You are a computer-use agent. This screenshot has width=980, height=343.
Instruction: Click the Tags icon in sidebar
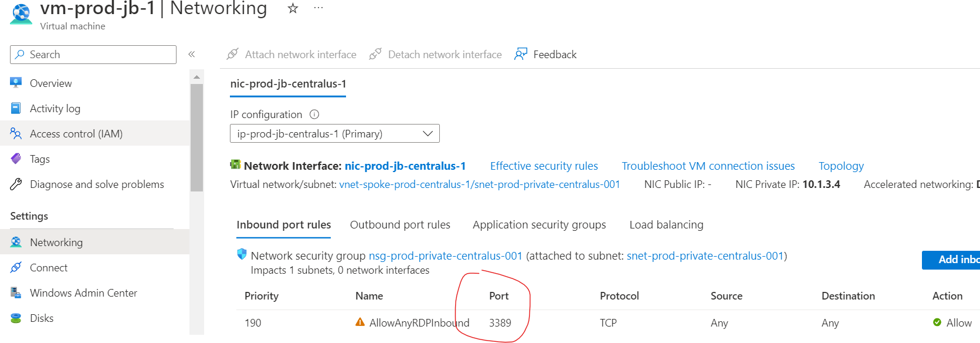[x=16, y=159]
